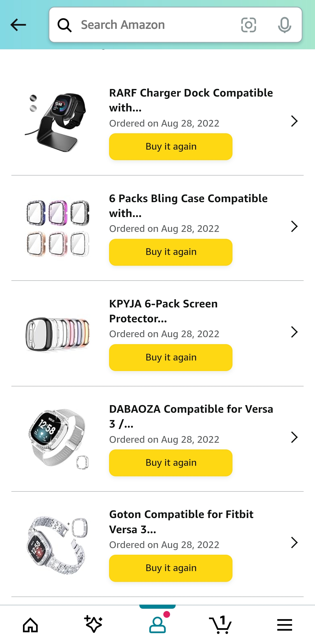Expand KPYJA Screen Protector order chevron
Viewport: 315px width, 644px height.
pos(294,332)
